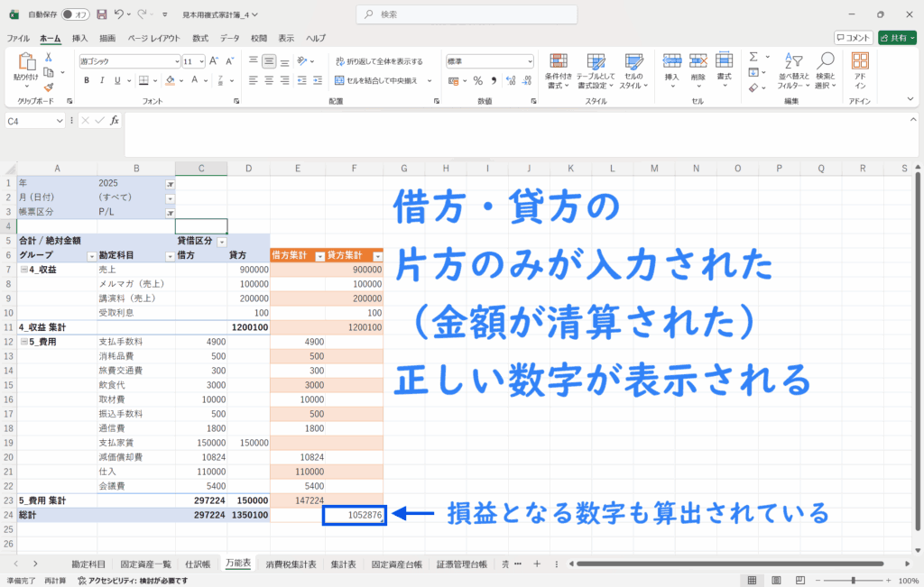
Task: Open conditional formatting (条件付き書式)
Action: (x=559, y=69)
